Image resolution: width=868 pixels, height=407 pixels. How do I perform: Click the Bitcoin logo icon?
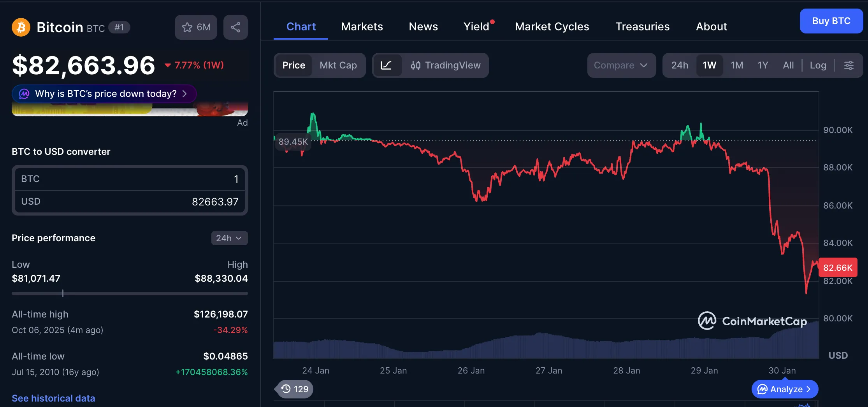[21, 27]
